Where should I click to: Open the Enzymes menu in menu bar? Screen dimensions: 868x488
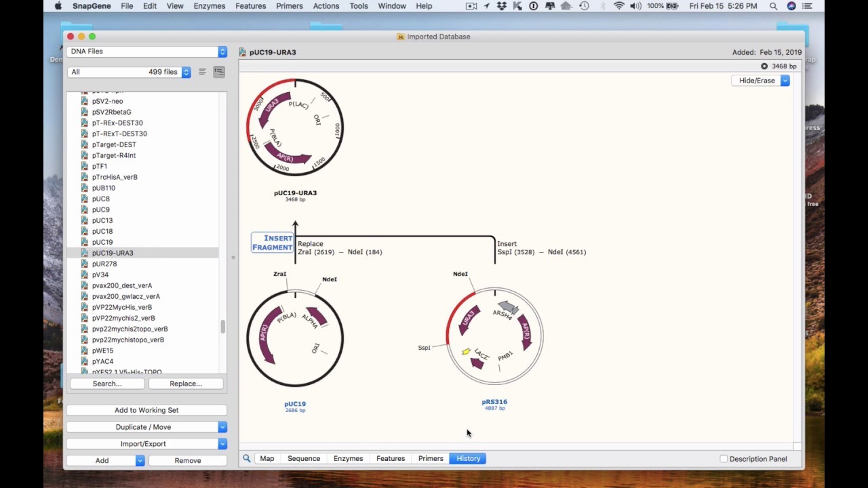pos(210,6)
